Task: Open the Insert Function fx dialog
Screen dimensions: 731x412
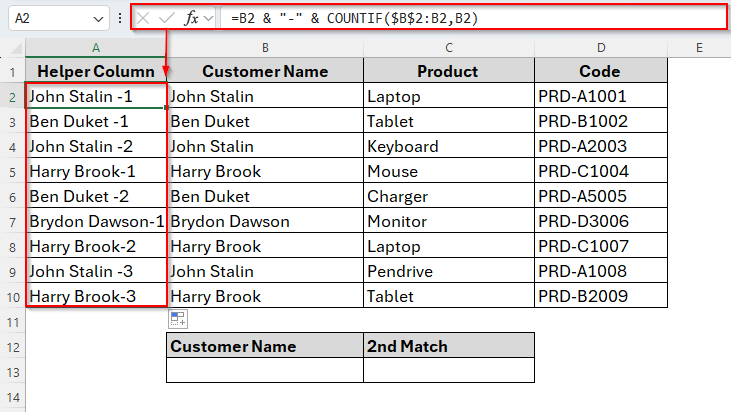Action: (191, 18)
